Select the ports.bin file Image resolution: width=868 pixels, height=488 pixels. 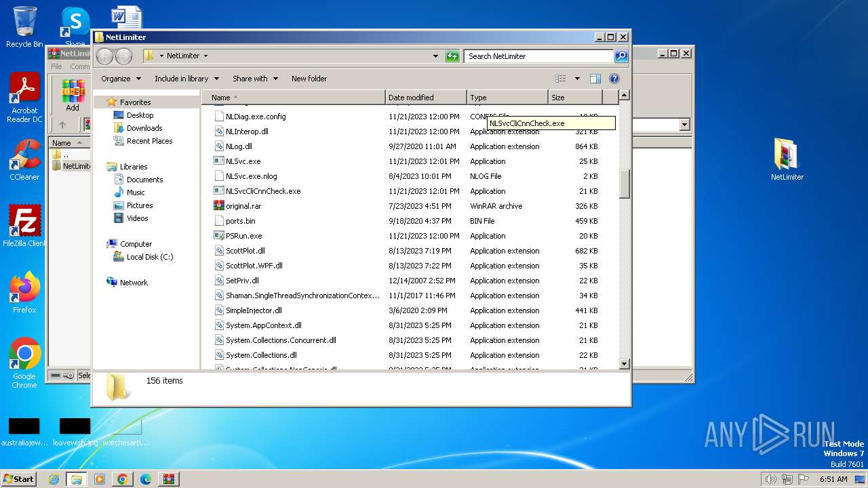click(240, 221)
